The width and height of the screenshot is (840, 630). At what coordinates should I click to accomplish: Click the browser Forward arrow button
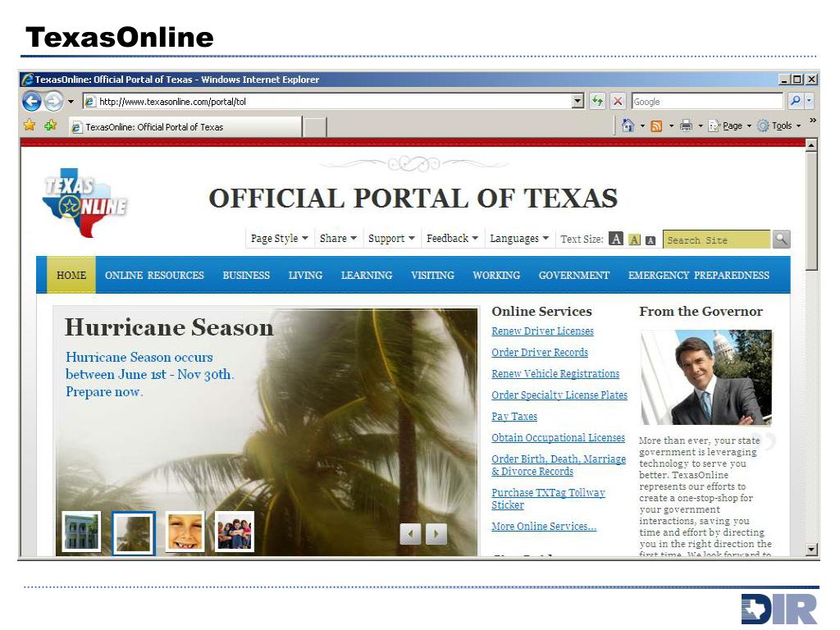[x=53, y=101]
